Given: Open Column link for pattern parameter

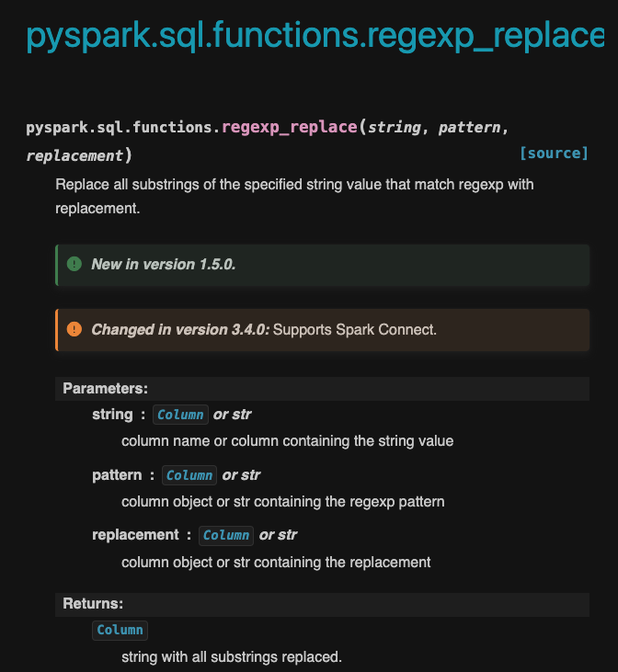Looking at the screenshot, I should point(189,475).
